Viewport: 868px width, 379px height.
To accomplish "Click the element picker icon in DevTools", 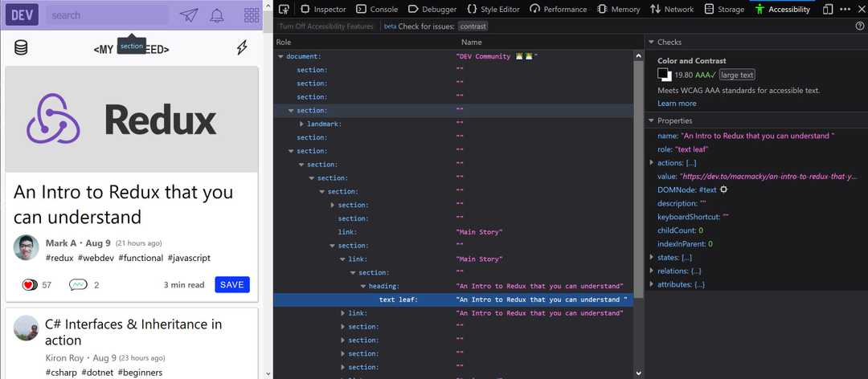I will tap(284, 10).
